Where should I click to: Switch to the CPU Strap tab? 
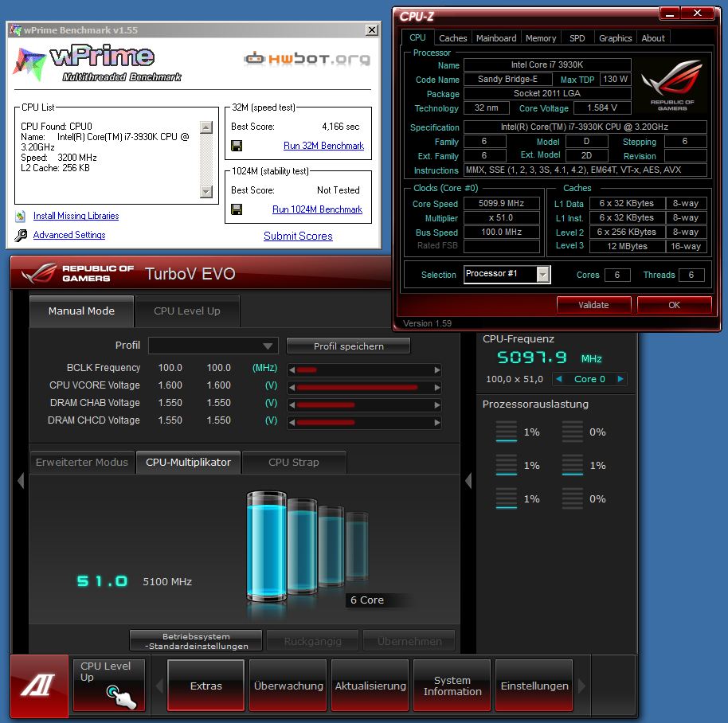click(294, 462)
